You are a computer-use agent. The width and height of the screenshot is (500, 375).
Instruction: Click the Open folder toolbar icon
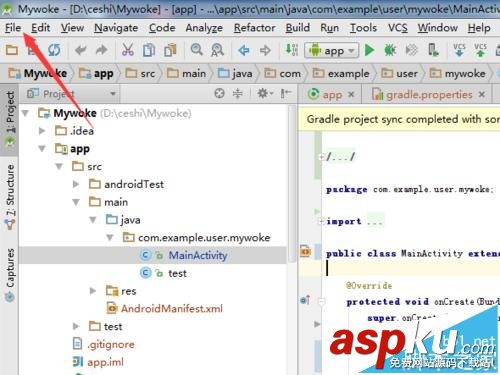(12, 50)
